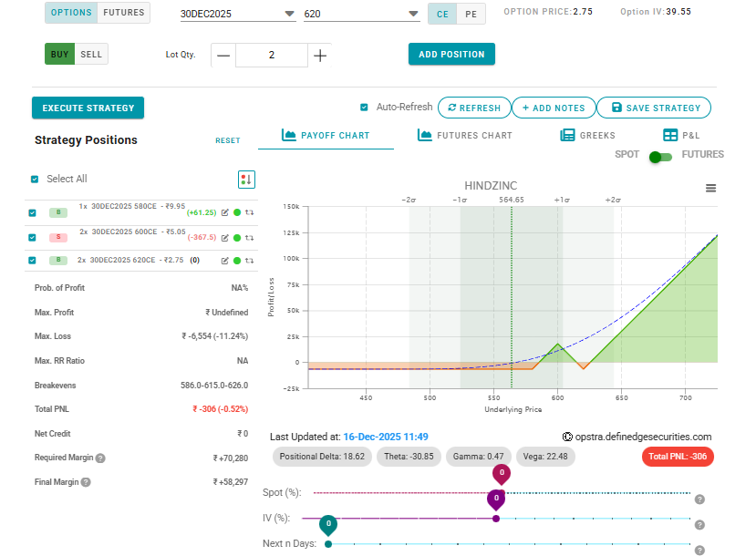Screen dimensions: 756x556
Task: Open the expiry date 30DEC2025 dropdown
Action: (x=238, y=14)
